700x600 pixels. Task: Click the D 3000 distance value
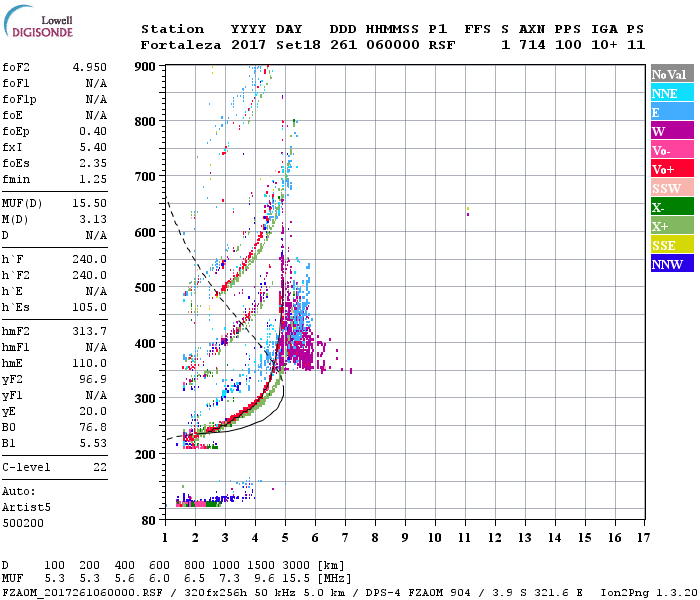(x=296, y=565)
